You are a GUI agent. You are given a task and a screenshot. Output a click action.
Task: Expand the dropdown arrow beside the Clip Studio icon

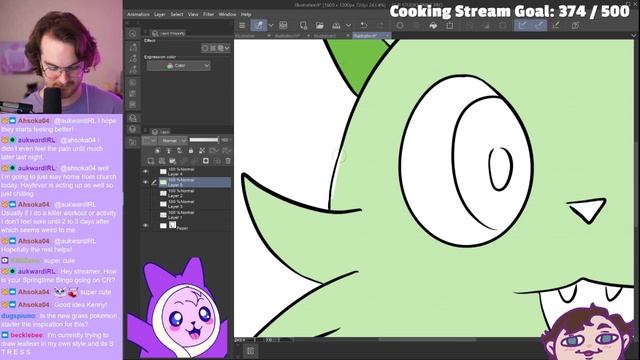(271, 25)
